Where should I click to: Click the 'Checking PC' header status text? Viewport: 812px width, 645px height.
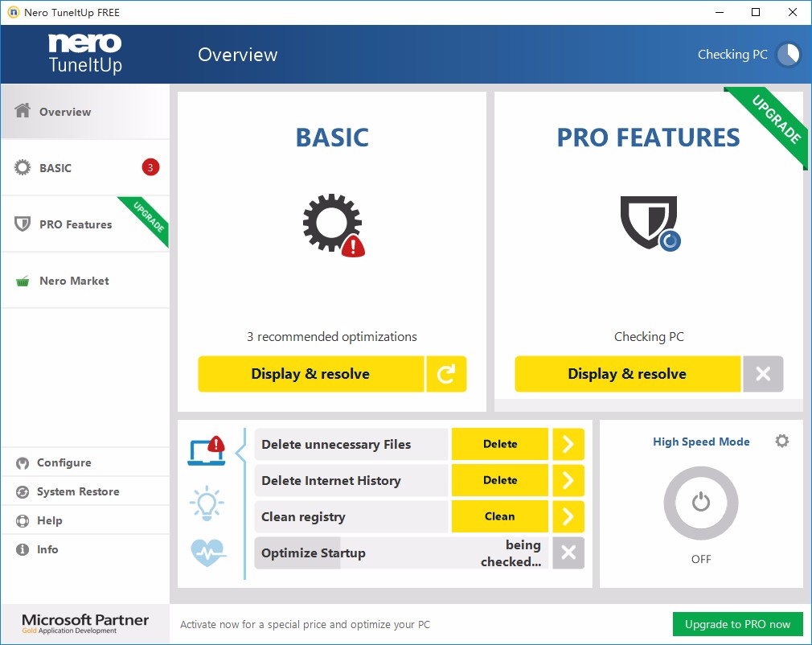(x=732, y=55)
